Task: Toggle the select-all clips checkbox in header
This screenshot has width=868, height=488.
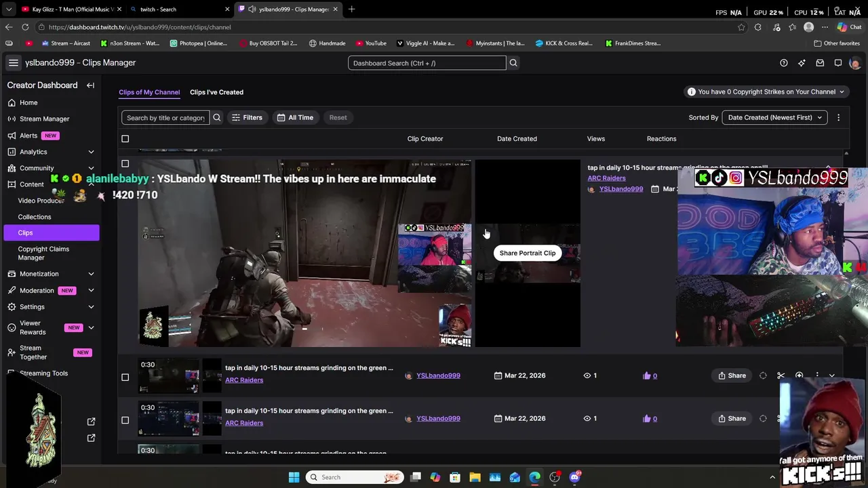Action: point(125,139)
